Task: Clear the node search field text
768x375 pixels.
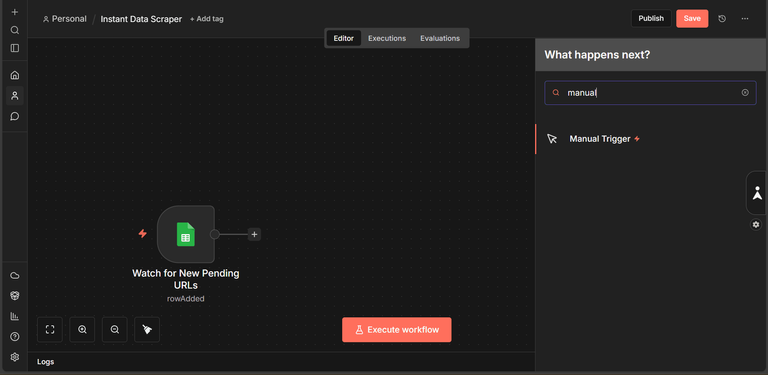Action: [745, 93]
